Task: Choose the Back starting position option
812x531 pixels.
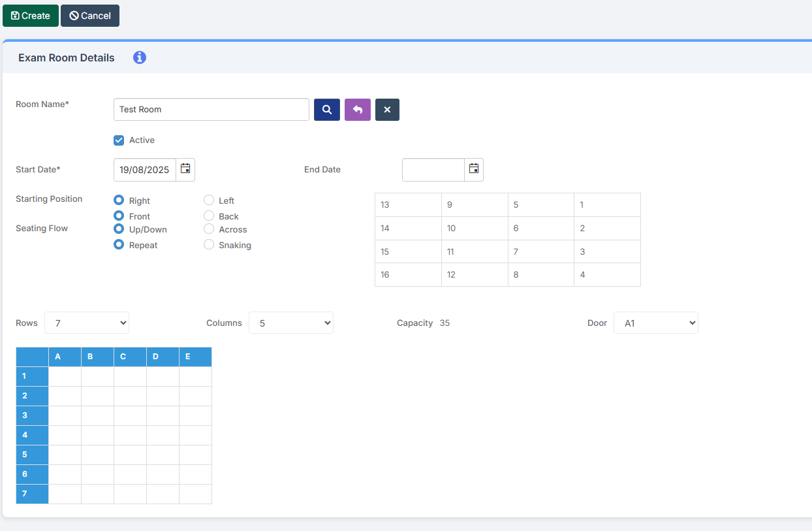Action: tap(209, 216)
